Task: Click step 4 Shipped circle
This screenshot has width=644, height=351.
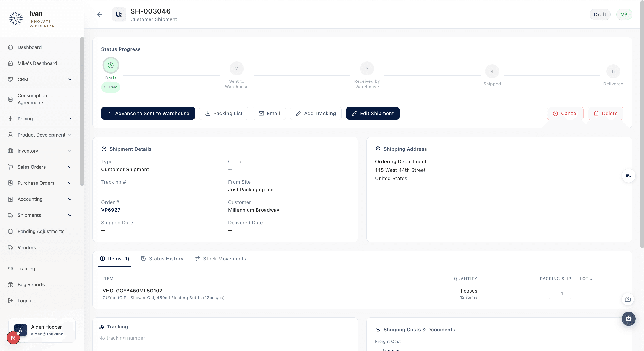Action: [x=492, y=72]
